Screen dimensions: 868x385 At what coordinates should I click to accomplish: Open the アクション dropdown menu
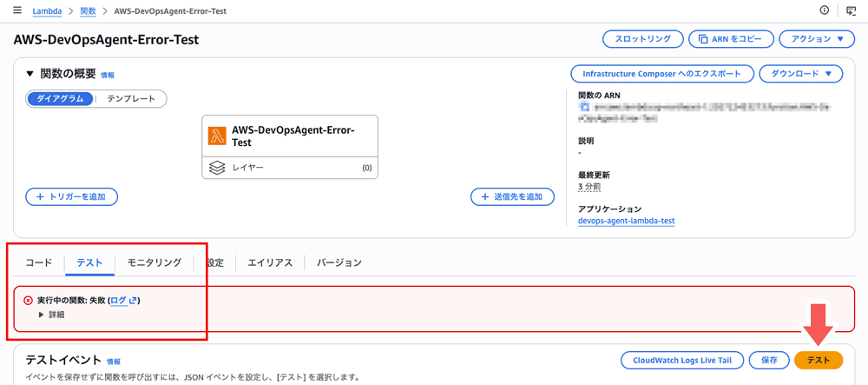817,39
